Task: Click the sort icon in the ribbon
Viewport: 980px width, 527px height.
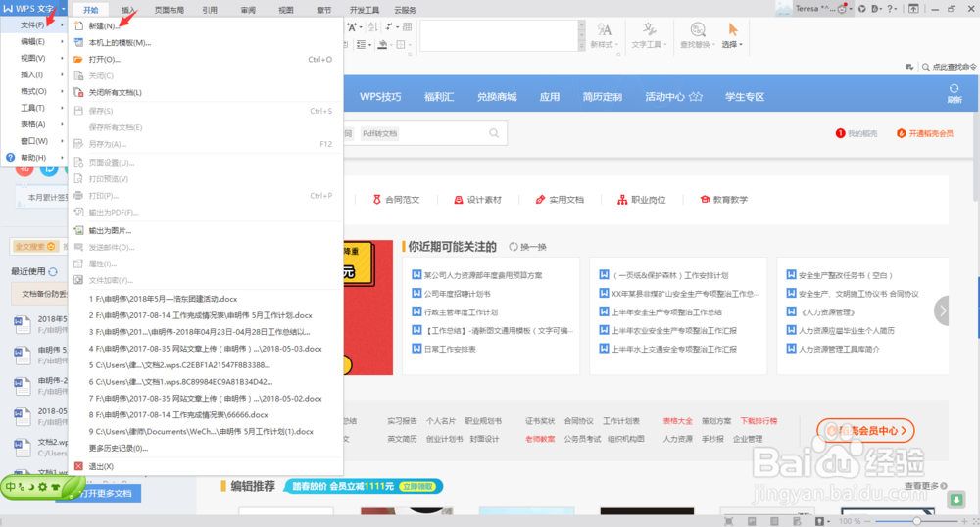Action: coord(373,26)
